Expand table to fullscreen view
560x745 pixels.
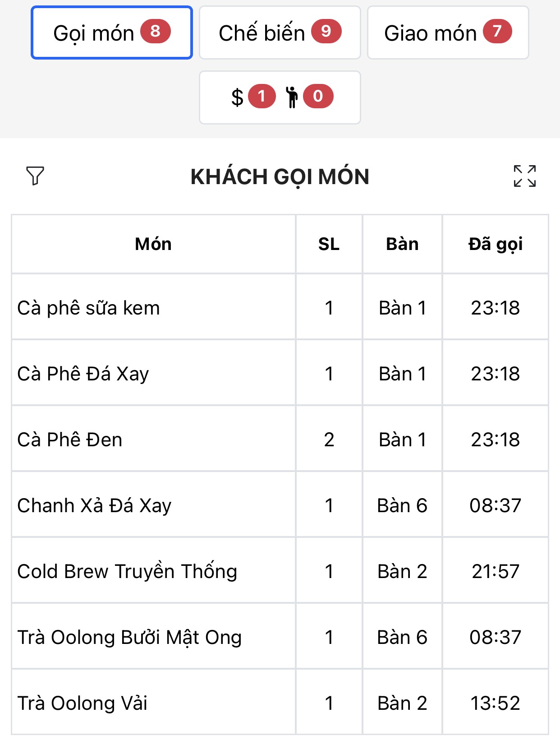point(524,176)
